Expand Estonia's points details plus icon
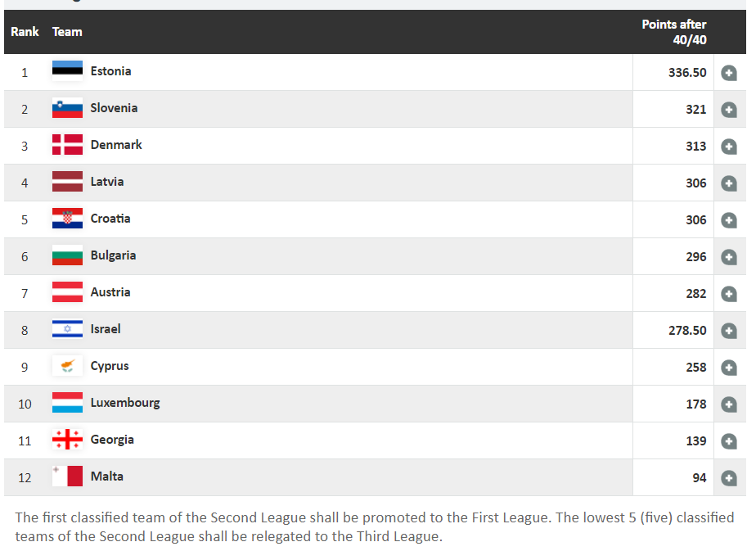 [728, 73]
